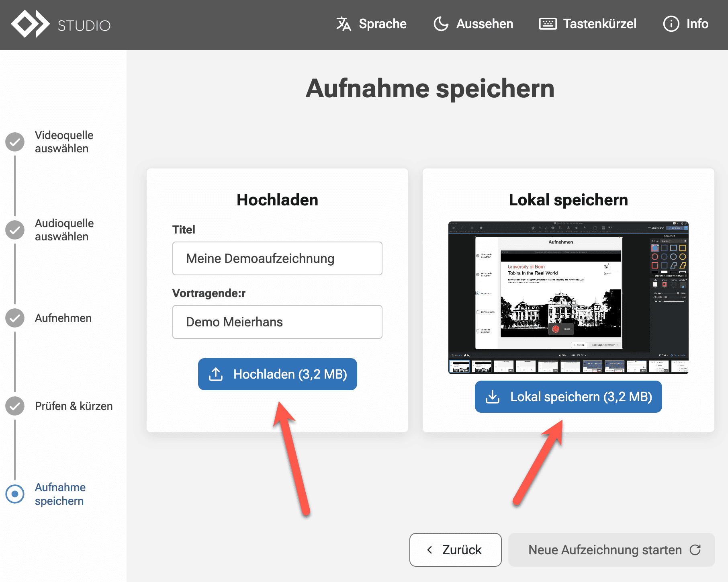This screenshot has width=728, height=582.
Task: Focus the Titel input field
Action: click(277, 258)
